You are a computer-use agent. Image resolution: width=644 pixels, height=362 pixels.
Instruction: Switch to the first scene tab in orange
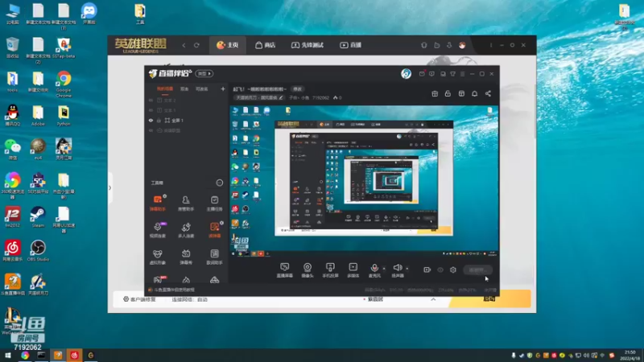tap(165, 88)
